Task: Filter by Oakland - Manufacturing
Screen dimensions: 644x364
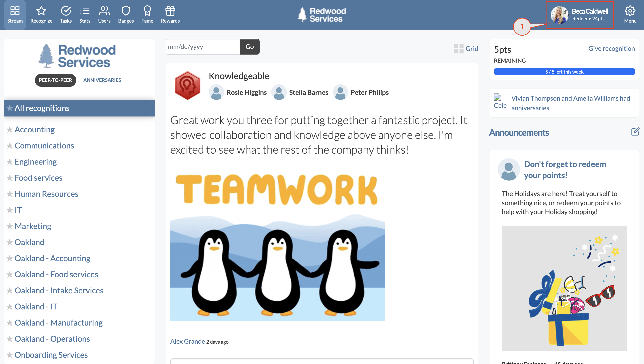Action: tap(59, 323)
